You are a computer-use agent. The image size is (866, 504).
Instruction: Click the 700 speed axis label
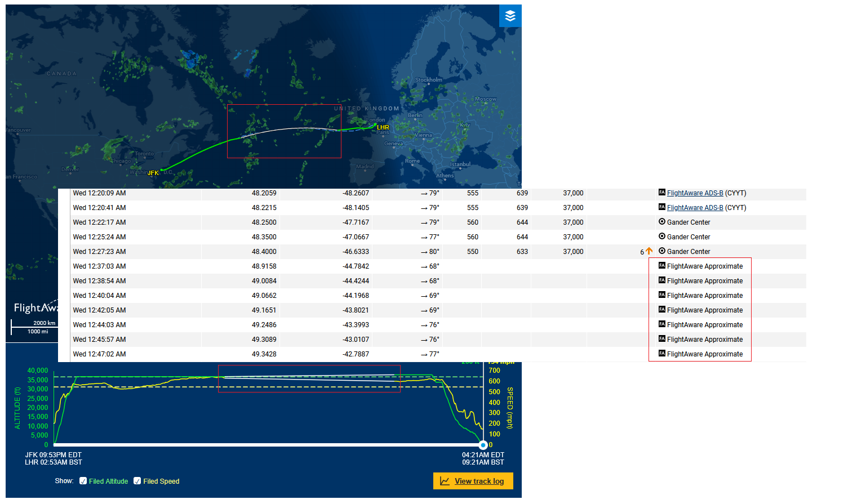click(494, 371)
